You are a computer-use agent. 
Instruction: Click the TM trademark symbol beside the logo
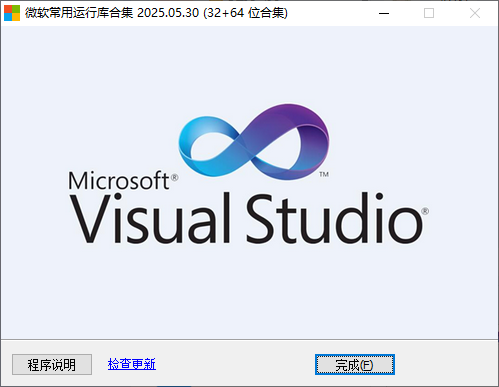pos(324,174)
